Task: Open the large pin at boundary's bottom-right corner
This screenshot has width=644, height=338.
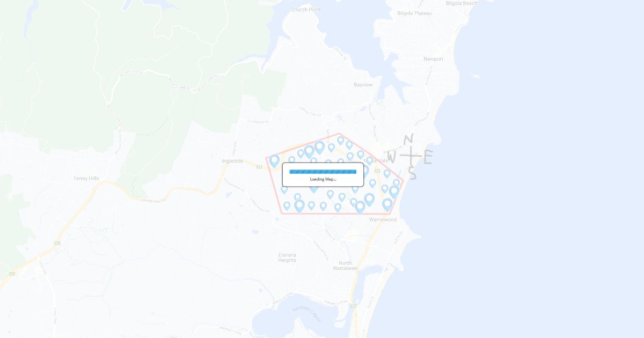Action: (387, 204)
